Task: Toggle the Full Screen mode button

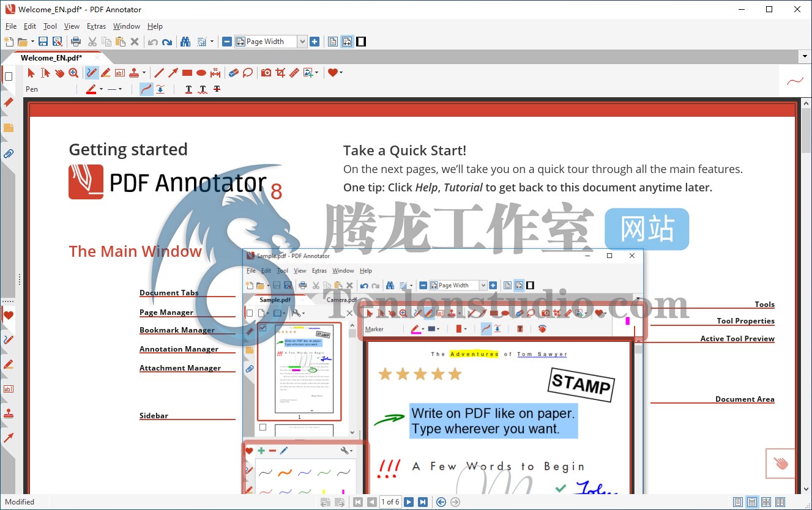Action: [x=361, y=42]
